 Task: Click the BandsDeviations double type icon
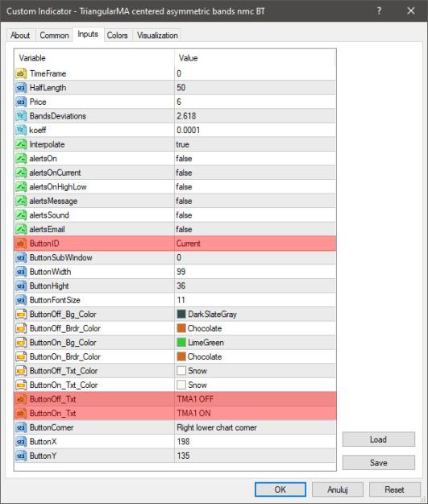(21, 116)
